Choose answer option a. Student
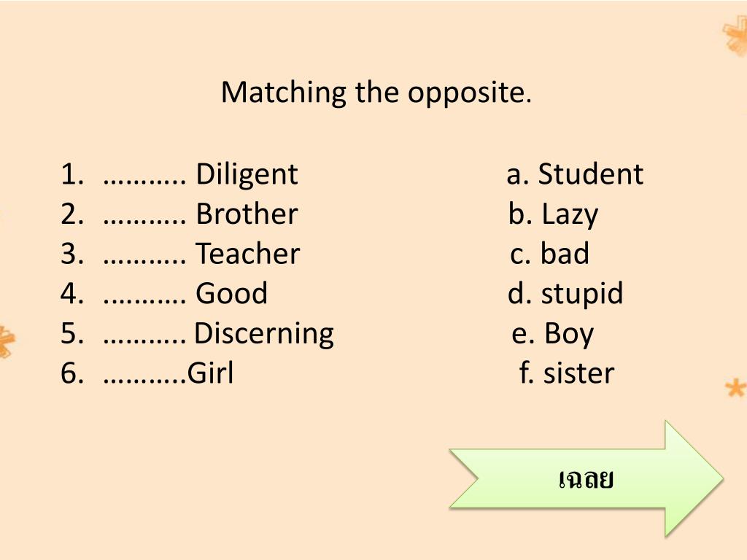 (575, 174)
